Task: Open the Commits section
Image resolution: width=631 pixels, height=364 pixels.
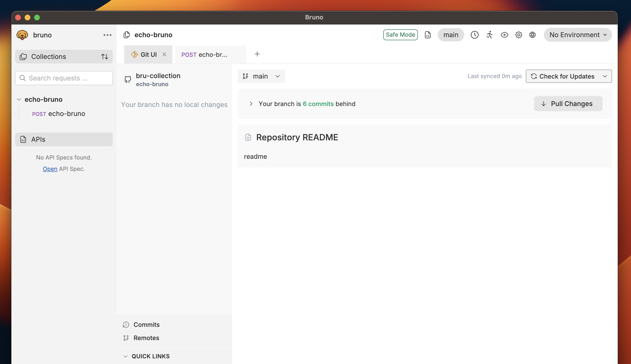Action: click(x=146, y=324)
